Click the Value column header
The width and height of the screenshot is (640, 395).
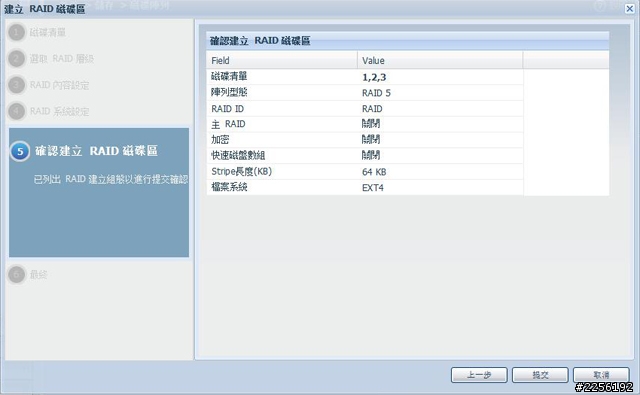(x=440, y=60)
